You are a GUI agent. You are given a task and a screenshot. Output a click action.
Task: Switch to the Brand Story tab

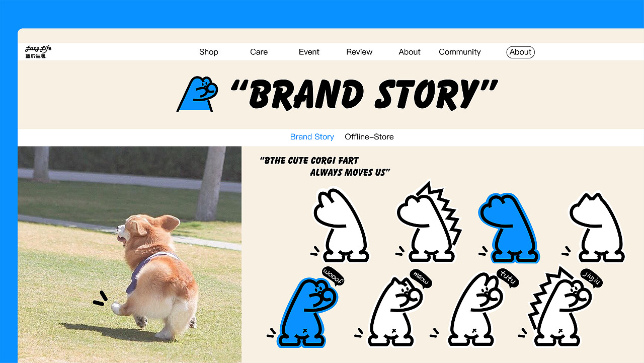[312, 137]
